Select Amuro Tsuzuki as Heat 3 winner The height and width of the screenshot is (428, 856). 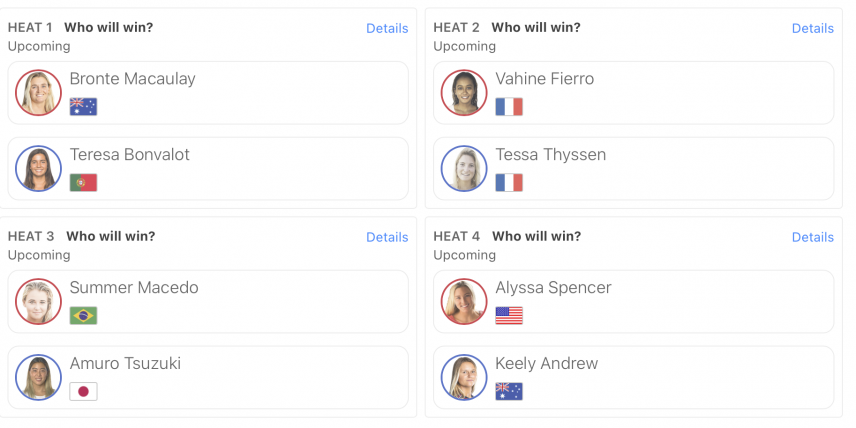pos(208,378)
